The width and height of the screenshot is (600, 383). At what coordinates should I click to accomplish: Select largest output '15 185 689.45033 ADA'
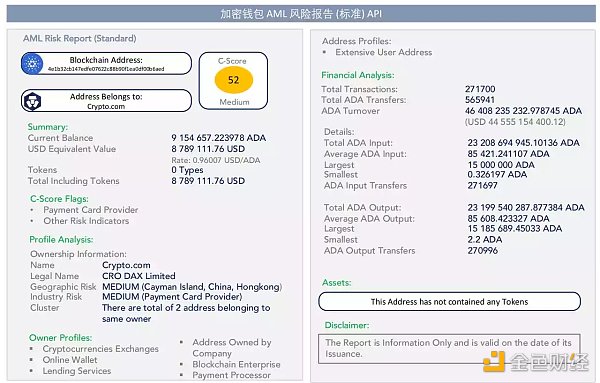[x=515, y=228]
